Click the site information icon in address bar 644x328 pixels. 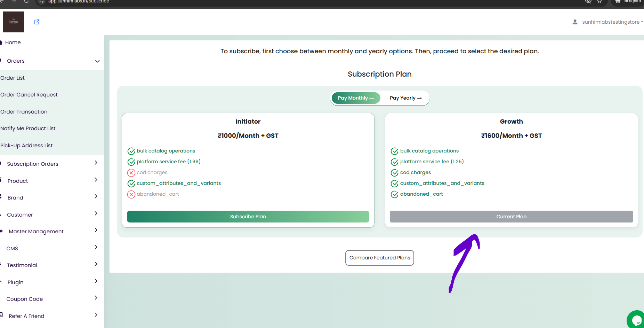coord(41,1)
